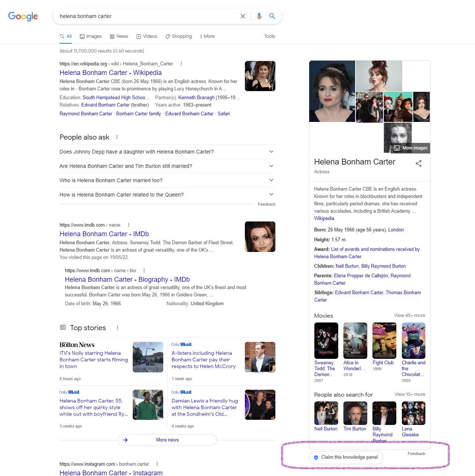Click the Wikipedia link in knowledge panel
The width and height of the screenshot is (475, 476).
coord(324,219)
